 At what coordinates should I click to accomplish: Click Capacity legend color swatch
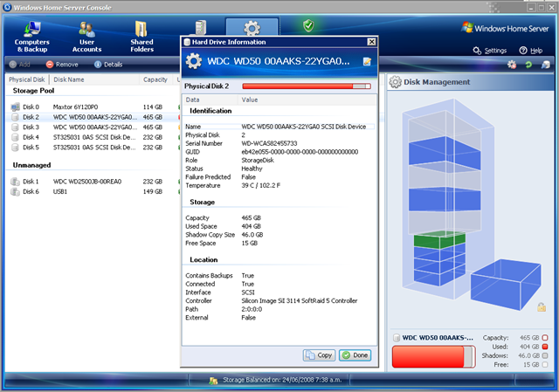[545, 338]
